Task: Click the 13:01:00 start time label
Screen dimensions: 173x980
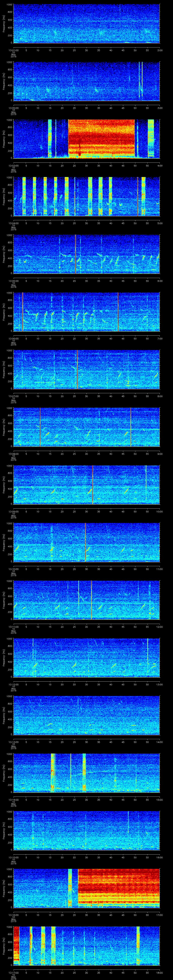Action: point(13,50)
